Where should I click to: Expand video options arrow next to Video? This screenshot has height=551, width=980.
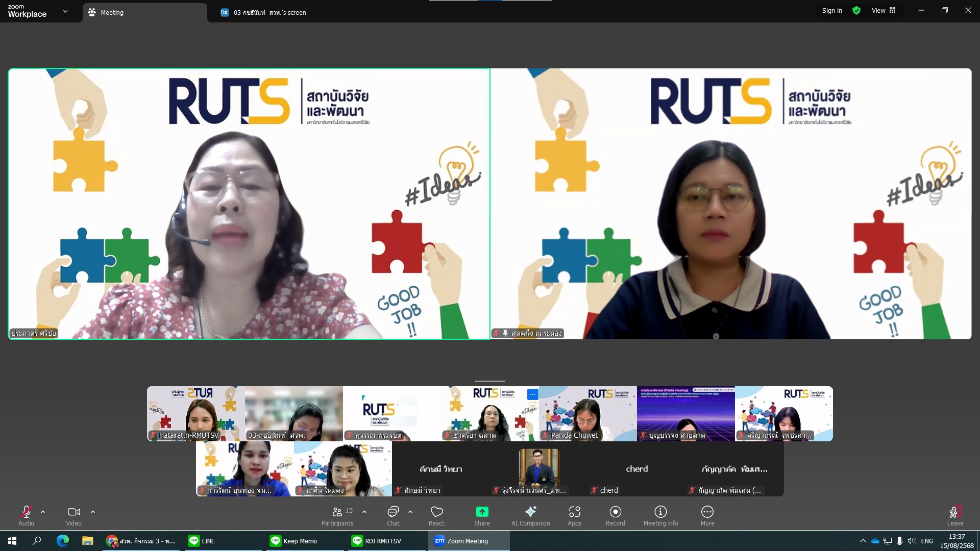pyautogui.click(x=93, y=512)
